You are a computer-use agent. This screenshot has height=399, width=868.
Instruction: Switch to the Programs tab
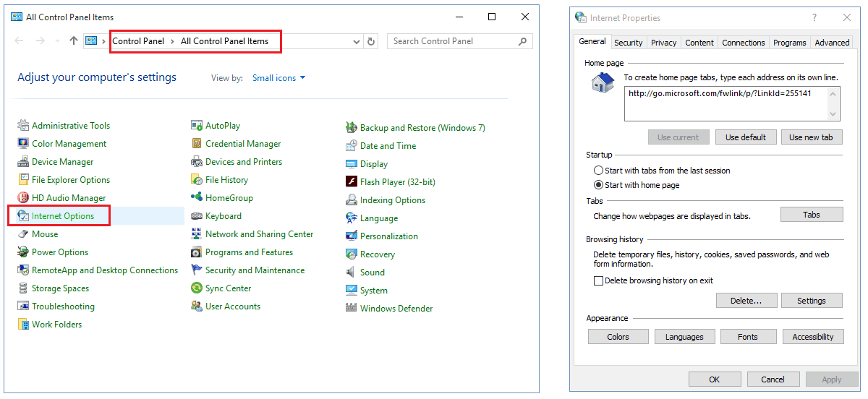(x=790, y=43)
